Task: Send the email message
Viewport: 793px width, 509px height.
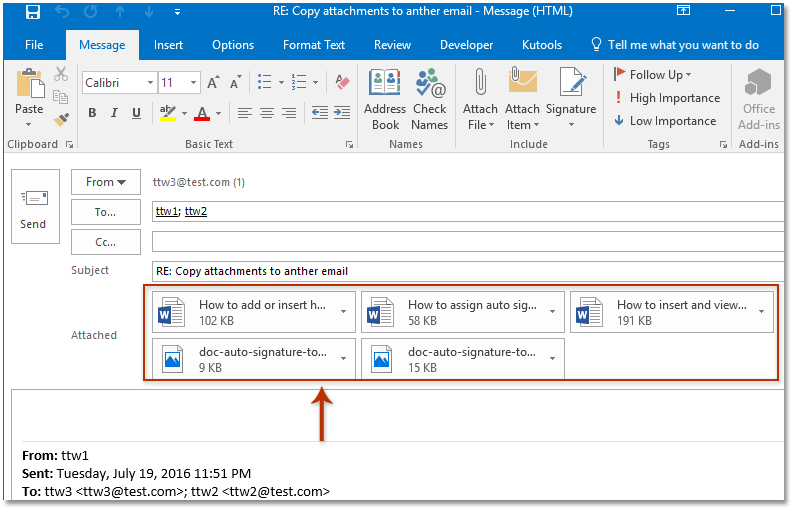Action: click(x=33, y=207)
